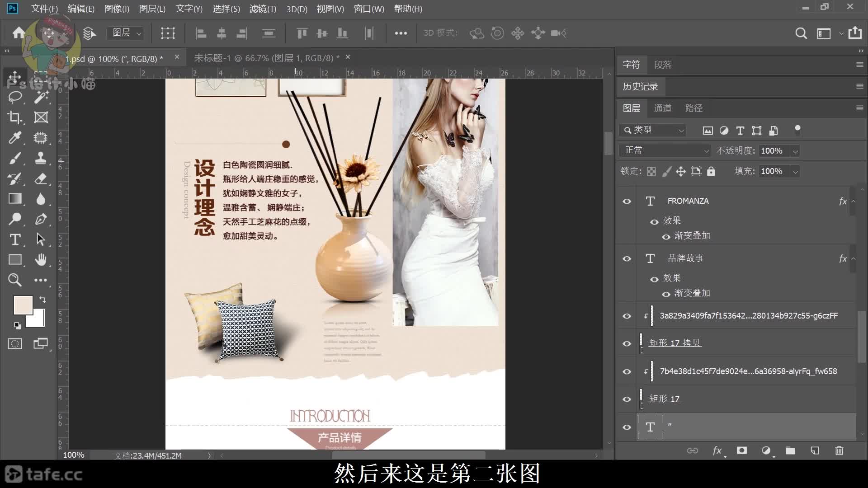Open the 填充 fill dropdown arrow
The image size is (868, 488).
click(795, 171)
